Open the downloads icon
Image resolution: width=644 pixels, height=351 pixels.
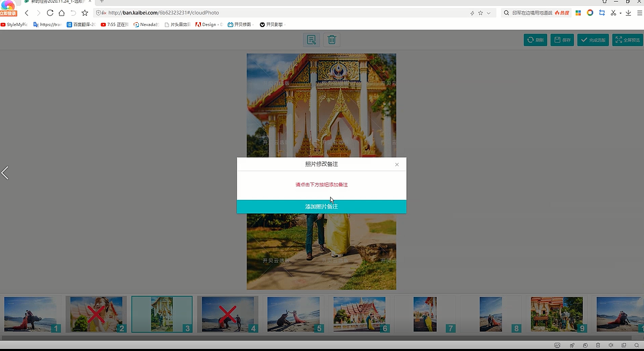coord(628,13)
